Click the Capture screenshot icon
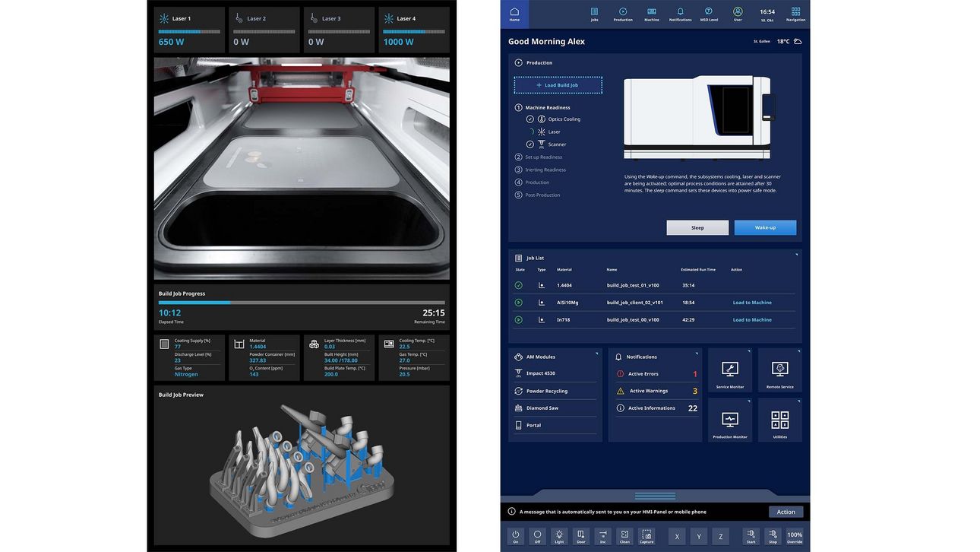980x552 pixels. [x=646, y=536]
